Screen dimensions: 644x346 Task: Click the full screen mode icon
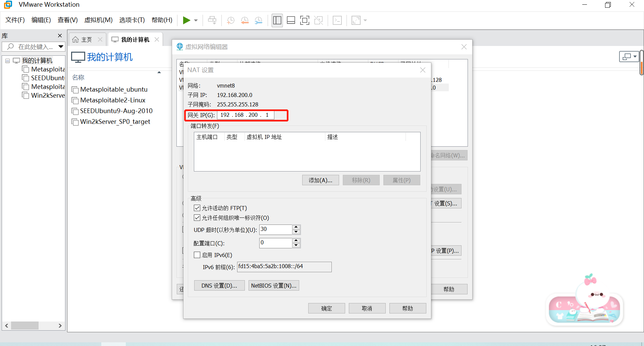click(x=305, y=20)
